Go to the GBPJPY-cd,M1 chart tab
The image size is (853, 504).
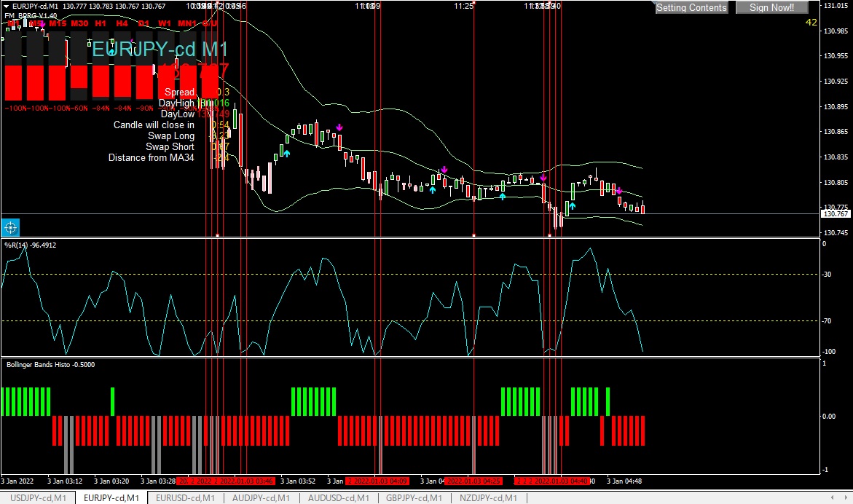pyautogui.click(x=414, y=497)
